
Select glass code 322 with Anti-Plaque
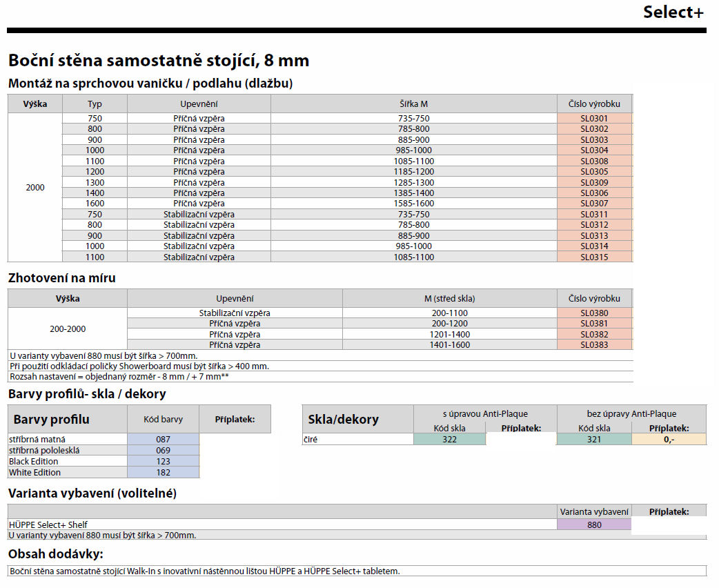[449, 440]
